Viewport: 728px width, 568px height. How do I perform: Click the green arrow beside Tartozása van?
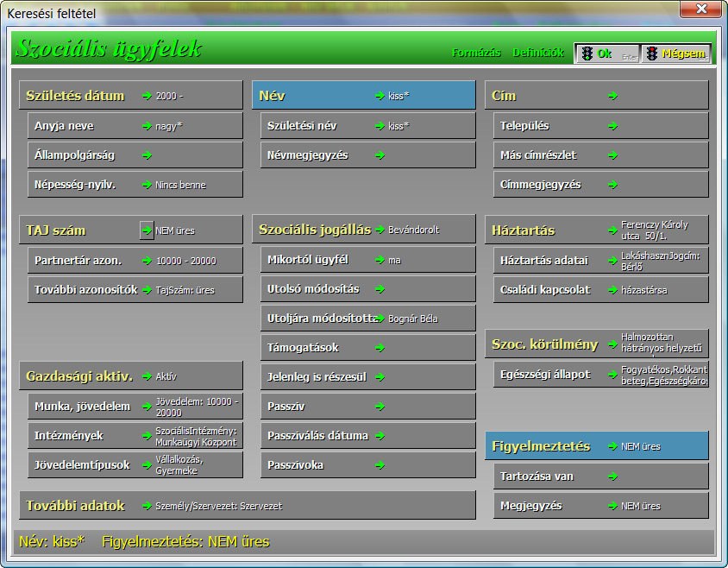coord(612,476)
